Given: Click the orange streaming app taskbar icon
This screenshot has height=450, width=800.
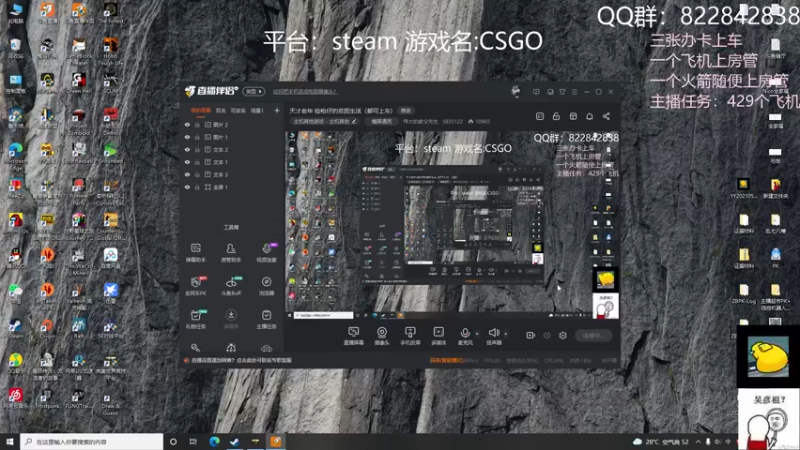Looking at the screenshot, I should [276, 441].
